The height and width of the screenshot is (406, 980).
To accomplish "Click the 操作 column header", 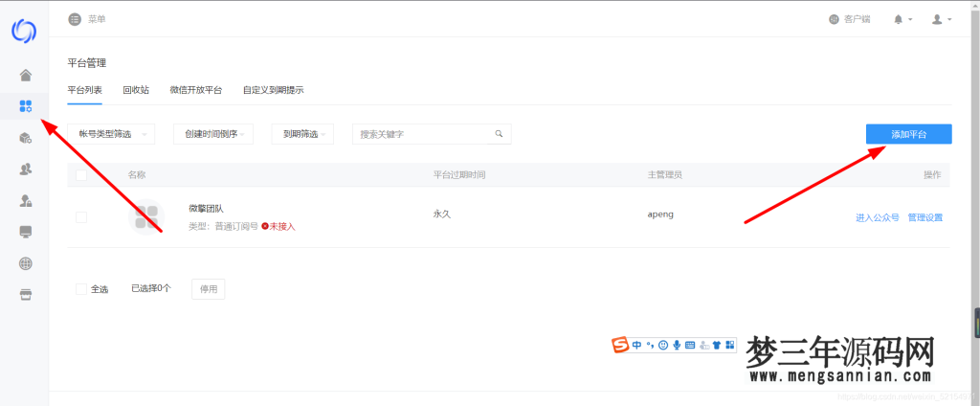I will [932, 175].
